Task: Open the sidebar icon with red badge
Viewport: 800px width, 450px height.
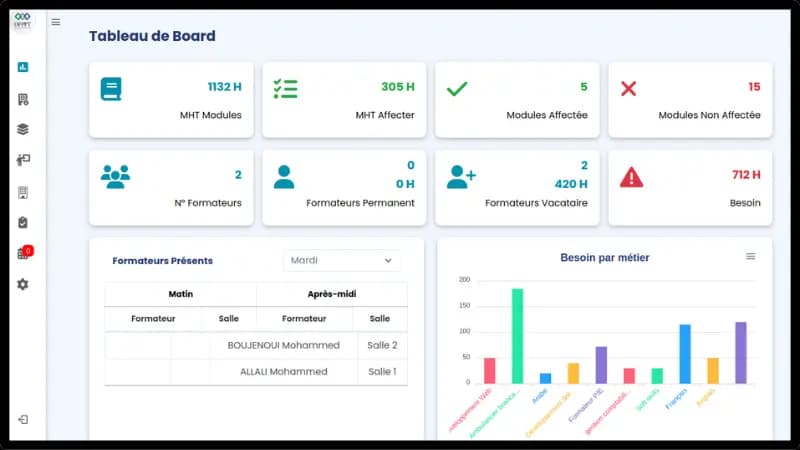Action: point(23,254)
